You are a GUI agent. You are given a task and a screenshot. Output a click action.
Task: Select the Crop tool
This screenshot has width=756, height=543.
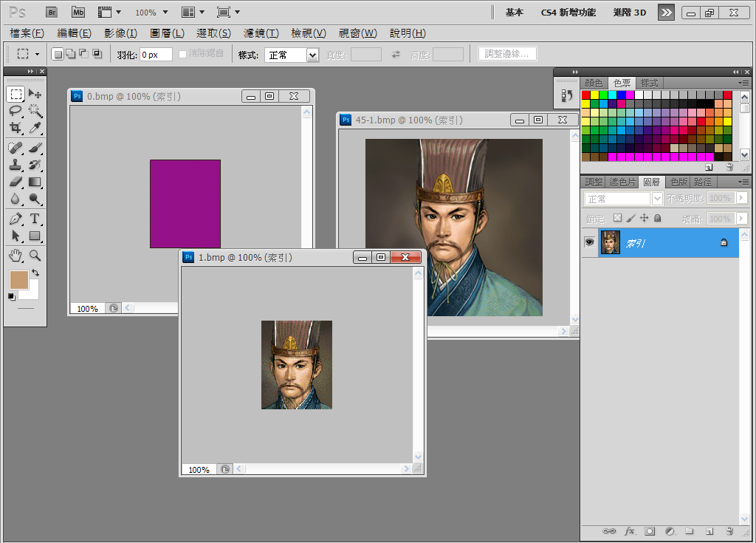point(16,128)
